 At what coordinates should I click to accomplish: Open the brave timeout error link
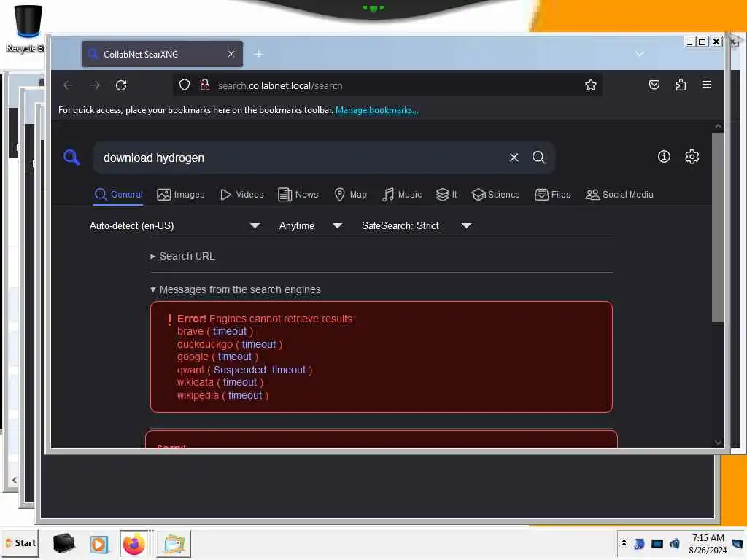pyautogui.click(x=230, y=331)
